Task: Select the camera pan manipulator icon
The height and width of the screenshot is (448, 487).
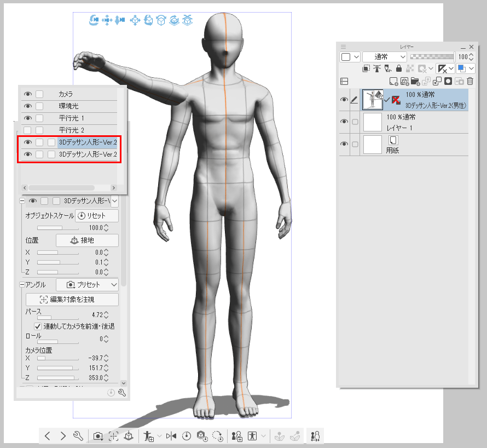Action: [107, 20]
